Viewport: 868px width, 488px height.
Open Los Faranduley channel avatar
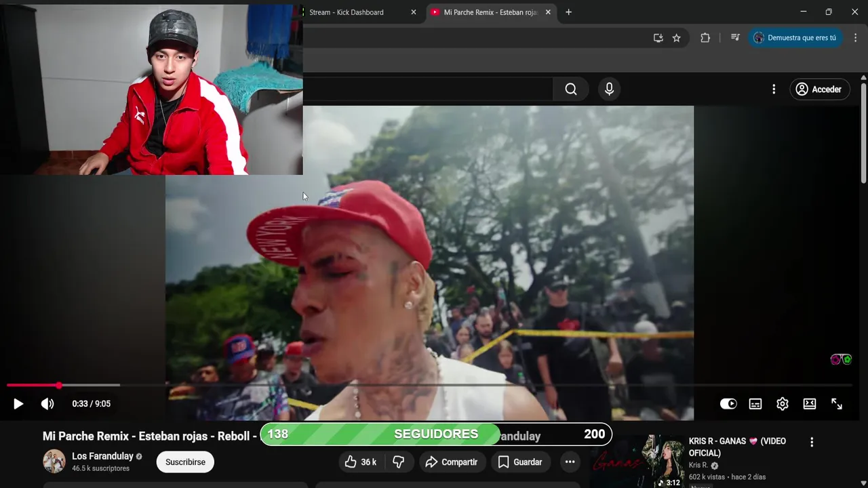[x=54, y=462]
